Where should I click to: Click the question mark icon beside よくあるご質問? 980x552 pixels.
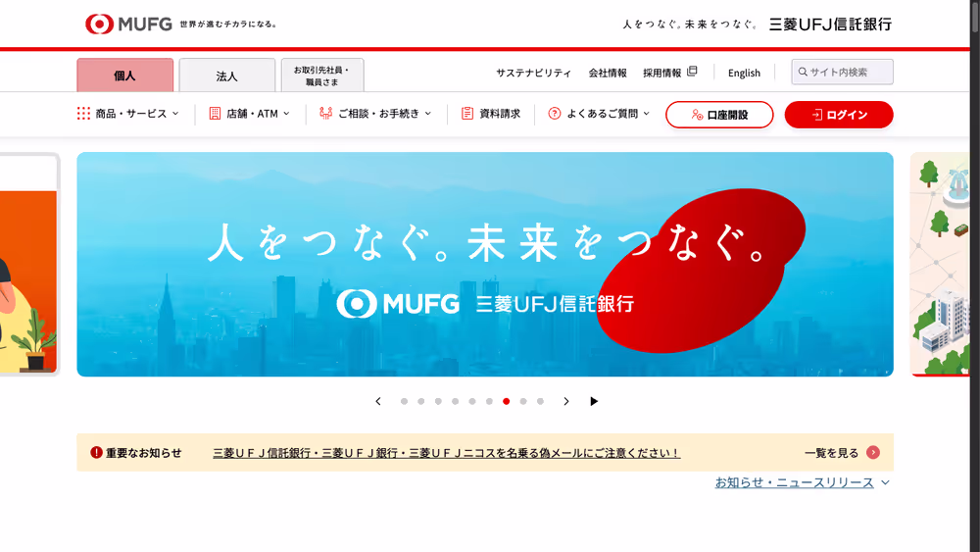(x=555, y=114)
